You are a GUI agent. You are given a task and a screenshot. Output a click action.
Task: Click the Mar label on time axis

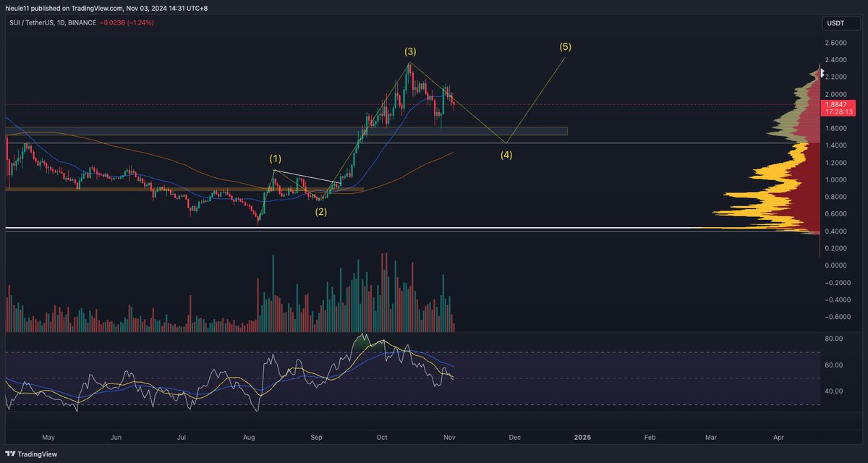tap(712, 438)
